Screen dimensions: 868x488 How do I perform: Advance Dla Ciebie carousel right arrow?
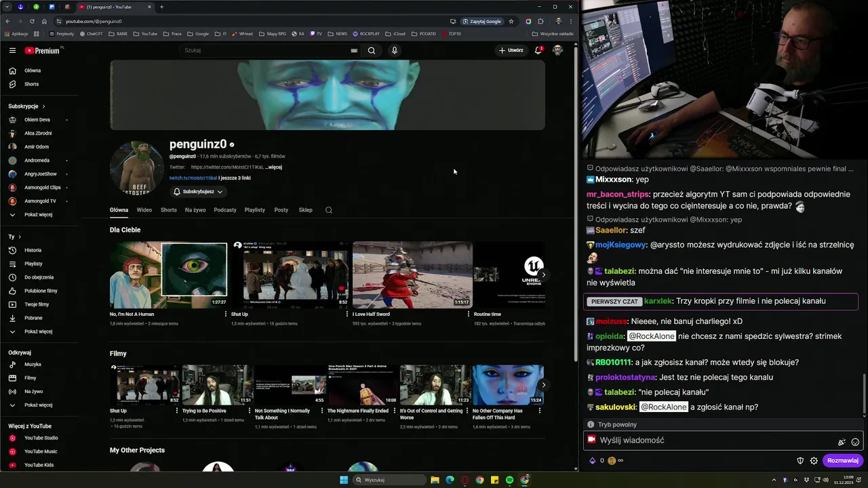coord(543,275)
